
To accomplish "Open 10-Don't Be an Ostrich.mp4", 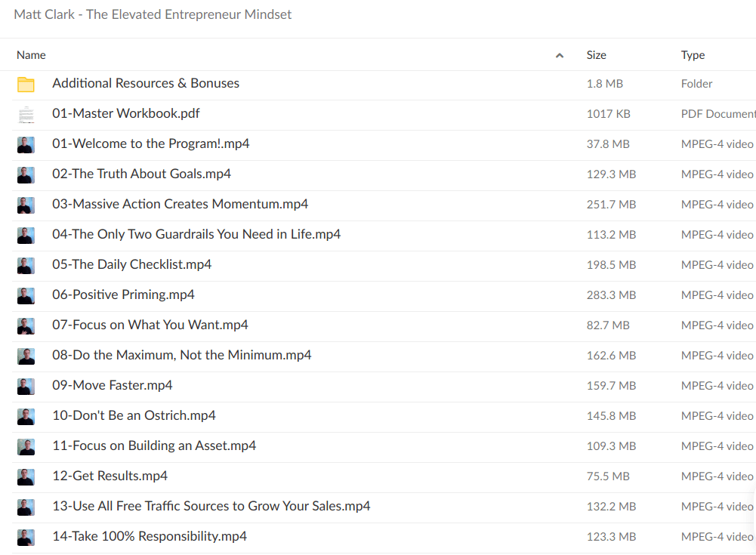I will coord(133,415).
